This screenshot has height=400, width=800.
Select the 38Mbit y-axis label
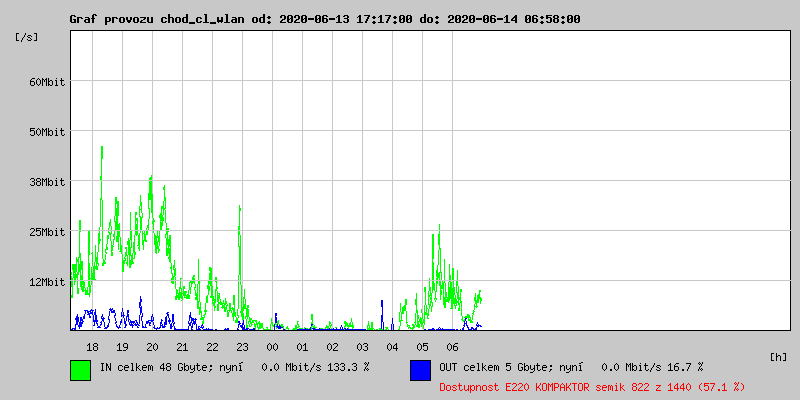coord(46,182)
